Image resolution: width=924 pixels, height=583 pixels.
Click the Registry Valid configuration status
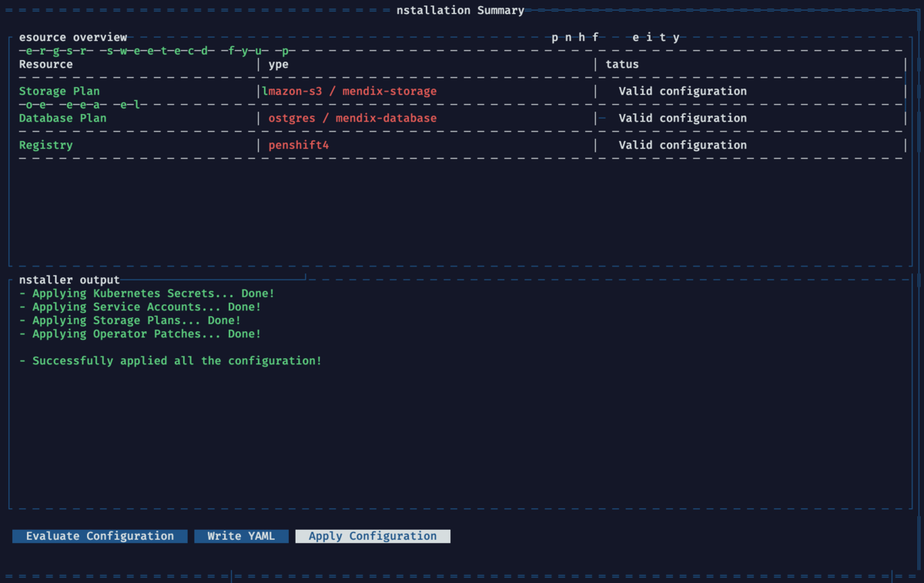(682, 146)
